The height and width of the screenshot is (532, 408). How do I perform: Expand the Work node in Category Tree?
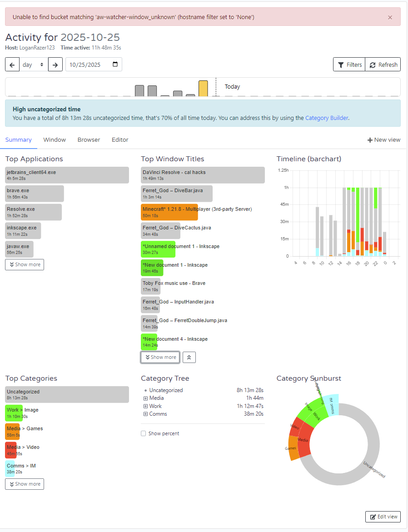coord(146,406)
